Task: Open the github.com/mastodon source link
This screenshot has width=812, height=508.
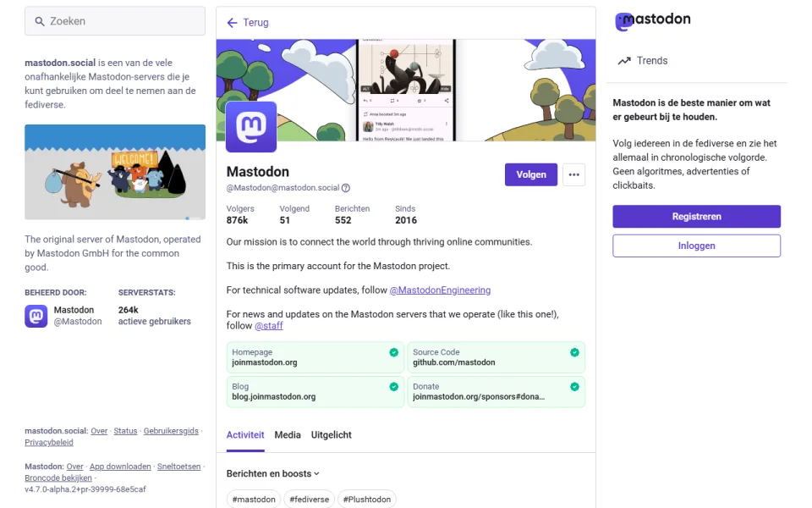Action: [x=453, y=362]
